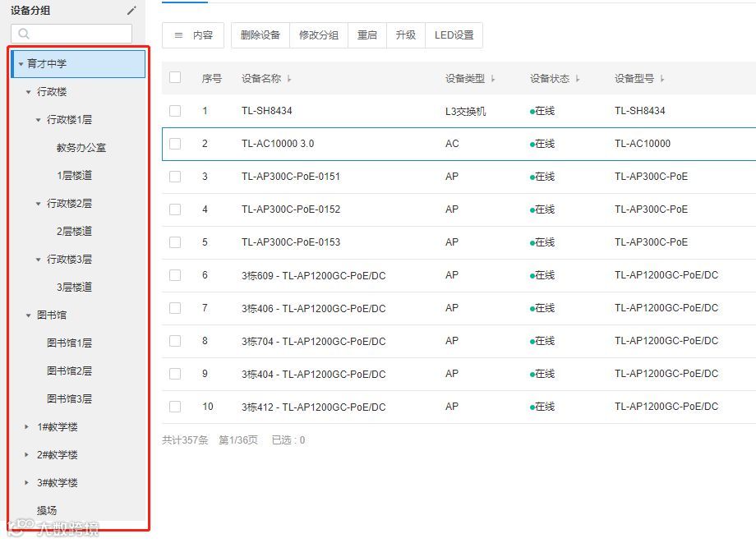This screenshot has width=756, height=543.
Task: Collapse the 行政楼 tree arrow
Action: click(28, 91)
